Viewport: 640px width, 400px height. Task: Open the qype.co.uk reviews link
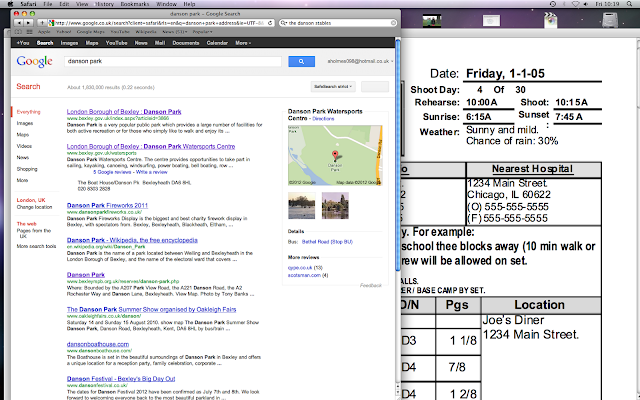click(300, 268)
